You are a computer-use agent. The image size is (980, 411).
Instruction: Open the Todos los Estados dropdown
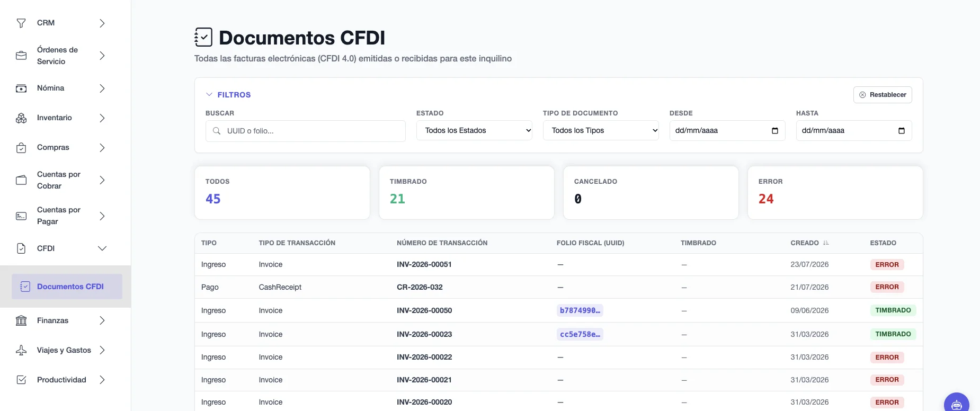(474, 130)
